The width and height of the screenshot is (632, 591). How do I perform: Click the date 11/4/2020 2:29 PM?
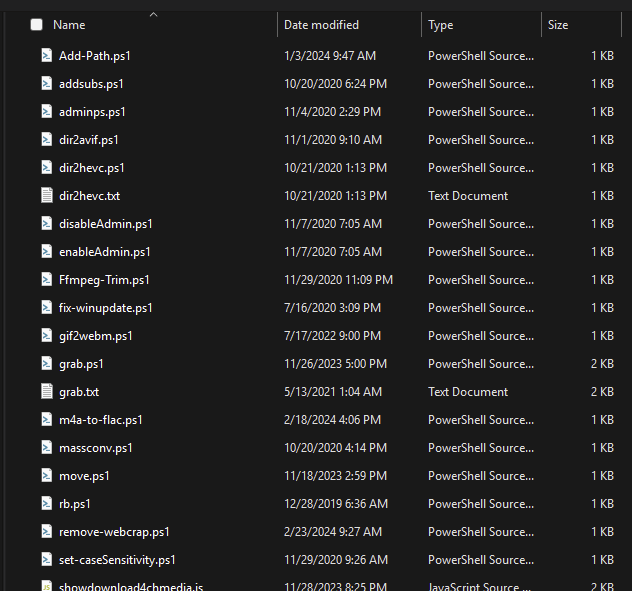[333, 112]
